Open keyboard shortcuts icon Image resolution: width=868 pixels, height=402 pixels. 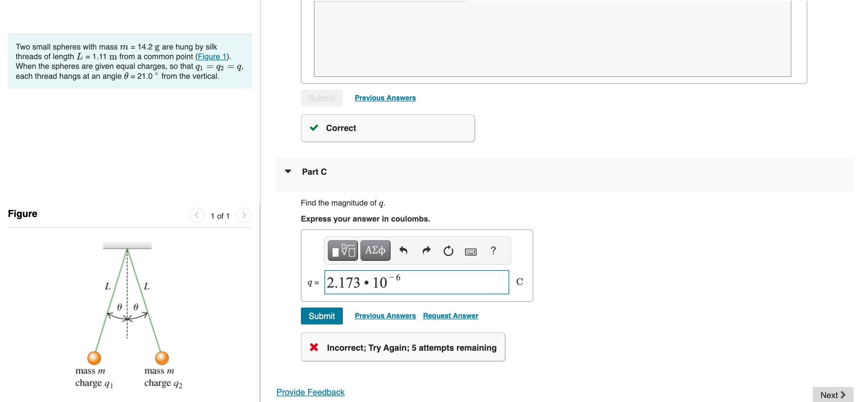click(x=471, y=251)
